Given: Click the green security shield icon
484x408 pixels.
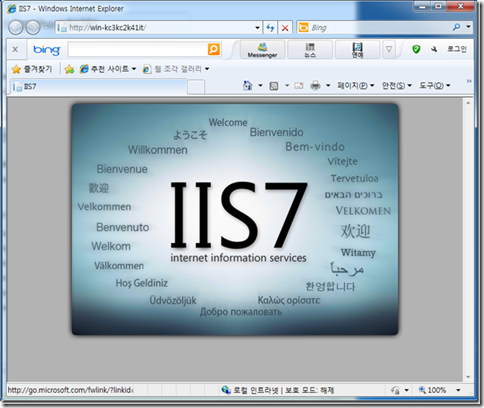Looking at the screenshot, I should [416, 49].
